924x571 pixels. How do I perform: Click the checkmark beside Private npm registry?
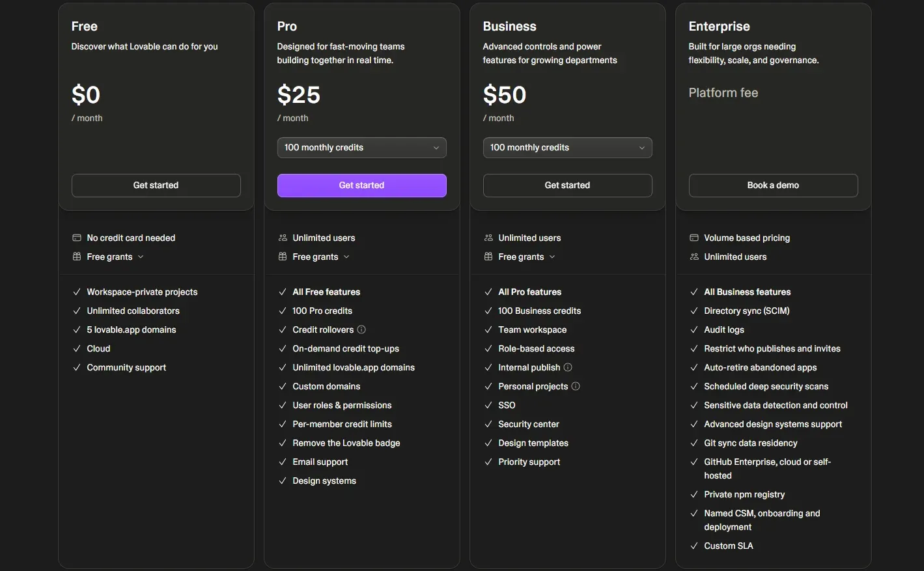coord(694,494)
